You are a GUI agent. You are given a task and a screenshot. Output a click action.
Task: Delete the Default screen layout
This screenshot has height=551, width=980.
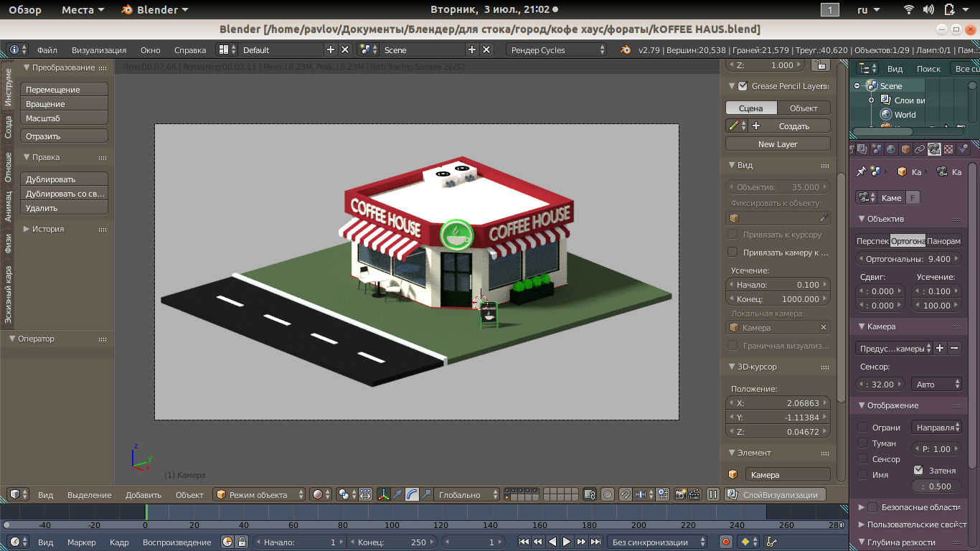click(x=345, y=50)
